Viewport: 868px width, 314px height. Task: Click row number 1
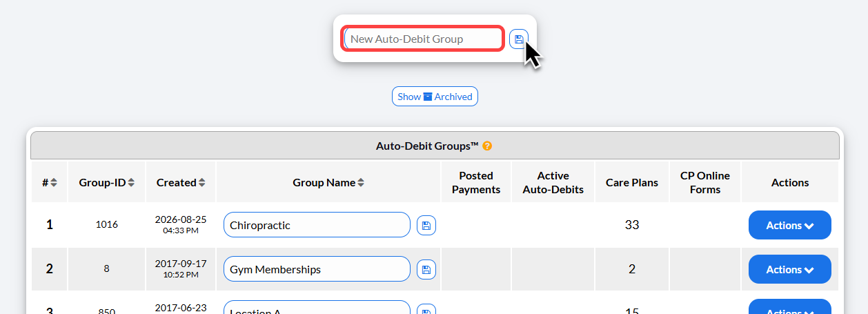point(50,225)
